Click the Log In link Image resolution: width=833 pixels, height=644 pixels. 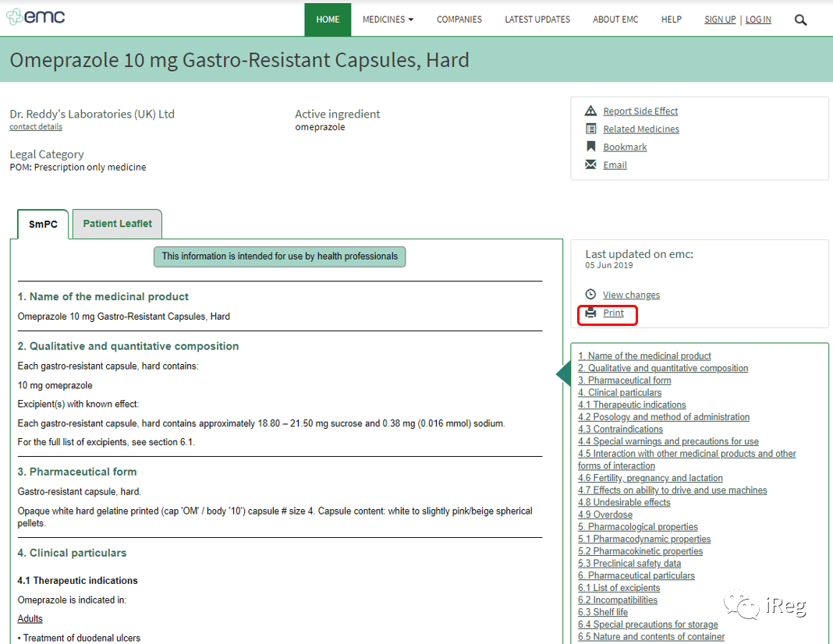[758, 19]
